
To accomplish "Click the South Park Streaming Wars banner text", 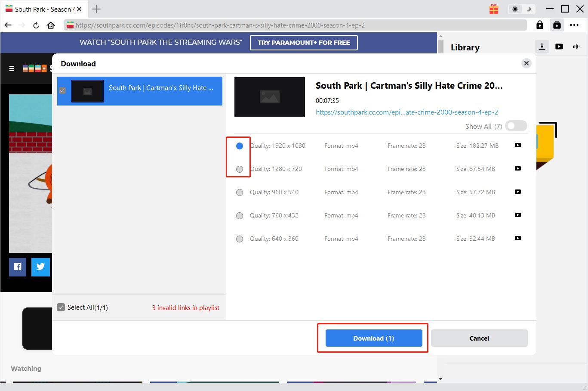I will pos(161,42).
